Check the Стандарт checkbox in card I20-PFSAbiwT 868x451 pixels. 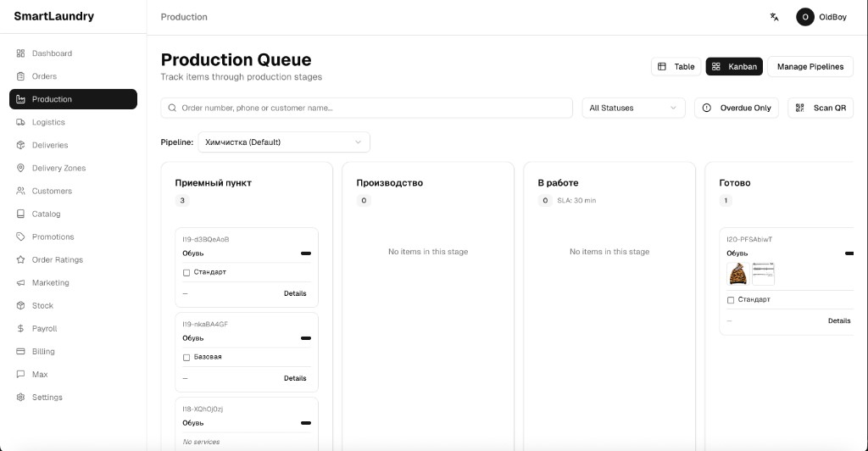(731, 300)
